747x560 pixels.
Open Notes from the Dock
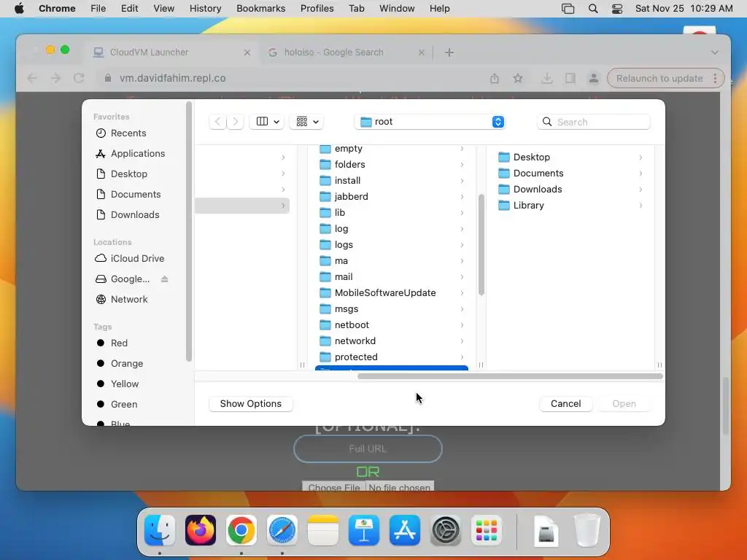pyautogui.click(x=323, y=530)
